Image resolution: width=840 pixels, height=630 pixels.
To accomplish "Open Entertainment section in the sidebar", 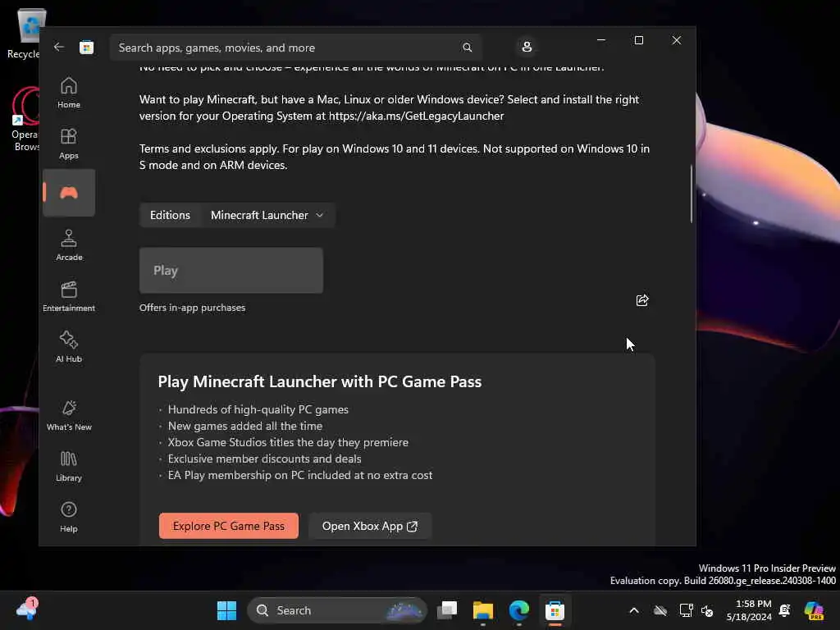I will (69, 296).
